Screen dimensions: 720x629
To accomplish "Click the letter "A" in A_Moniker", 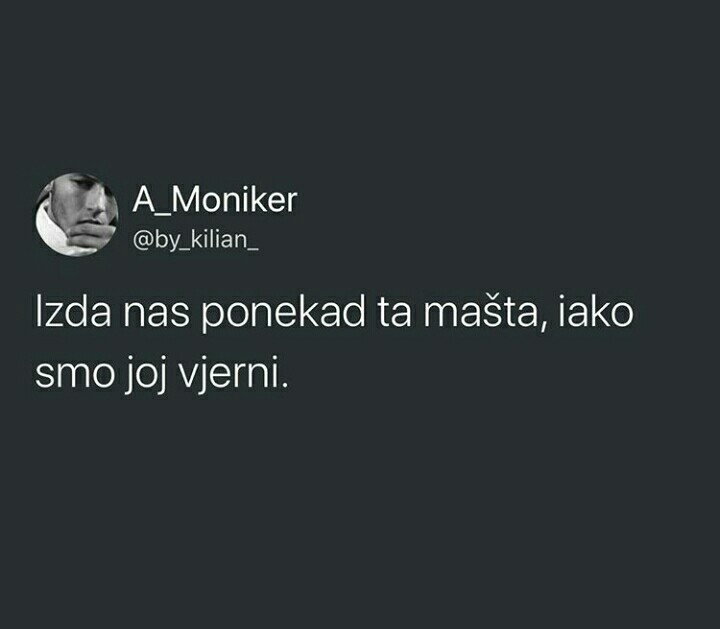I will (144, 201).
